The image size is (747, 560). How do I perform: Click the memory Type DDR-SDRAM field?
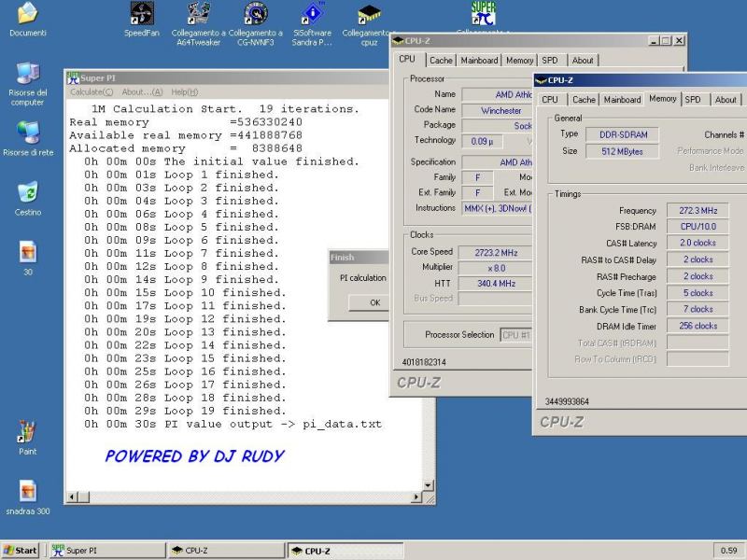[623, 134]
